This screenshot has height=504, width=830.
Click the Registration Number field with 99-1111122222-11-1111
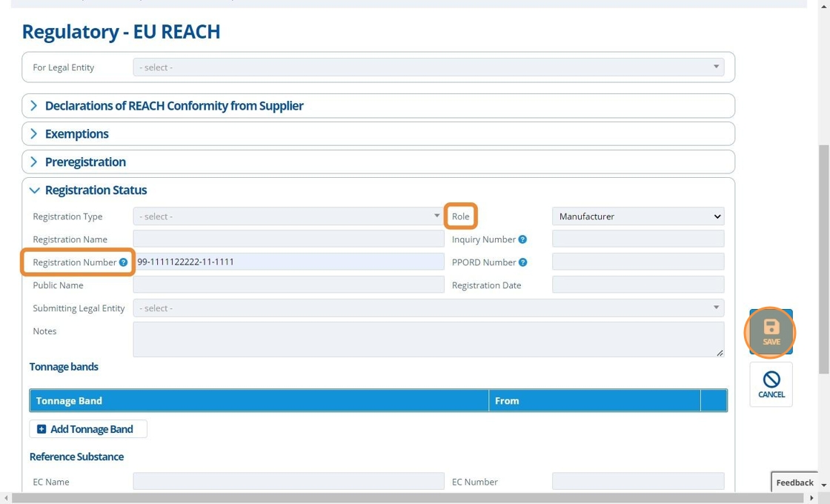288,262
